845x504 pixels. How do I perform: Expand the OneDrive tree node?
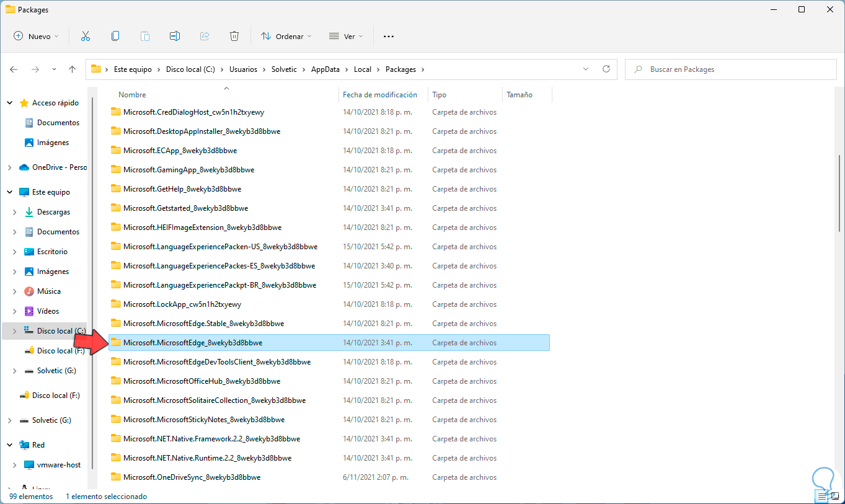point(10,167)
